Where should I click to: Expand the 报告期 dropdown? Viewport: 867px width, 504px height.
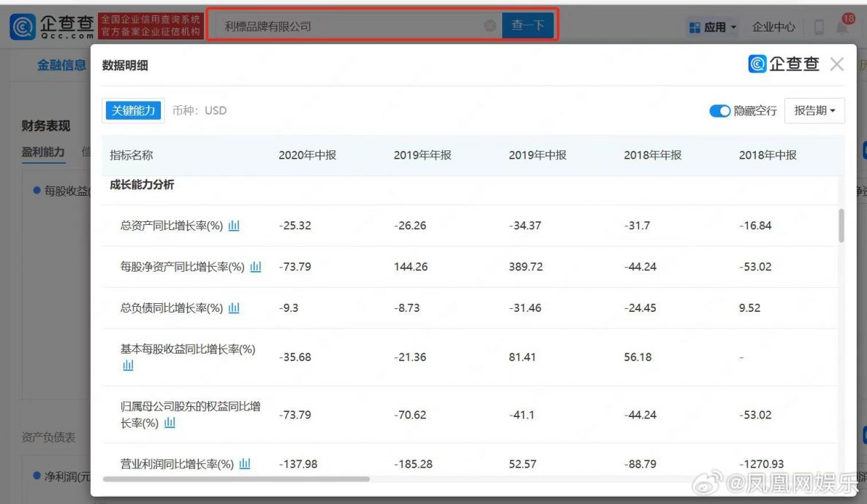814,111
